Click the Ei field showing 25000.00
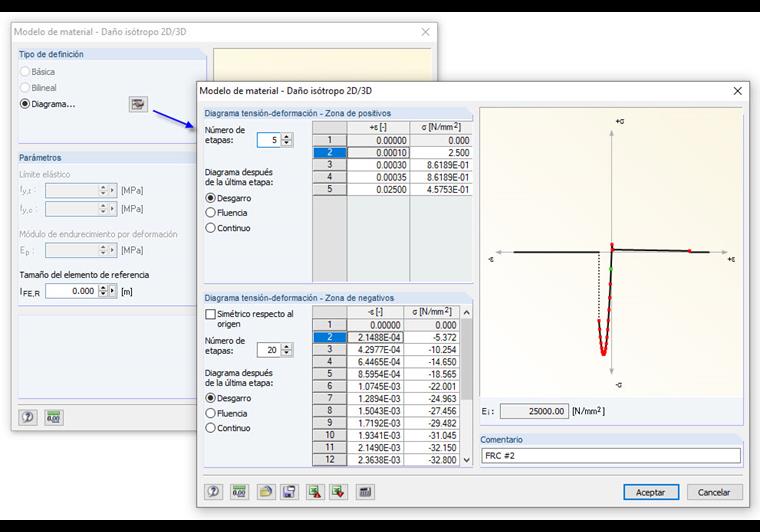This screenshot has height=532, width=760. (534, 411)
